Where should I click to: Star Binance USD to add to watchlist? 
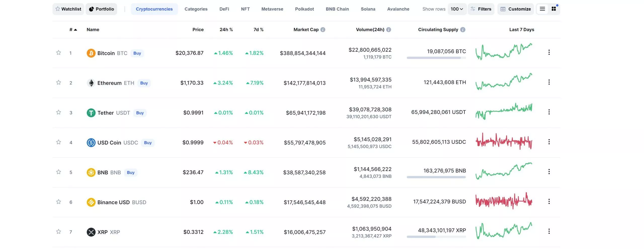pyautogui.click(x=58, y=202)
